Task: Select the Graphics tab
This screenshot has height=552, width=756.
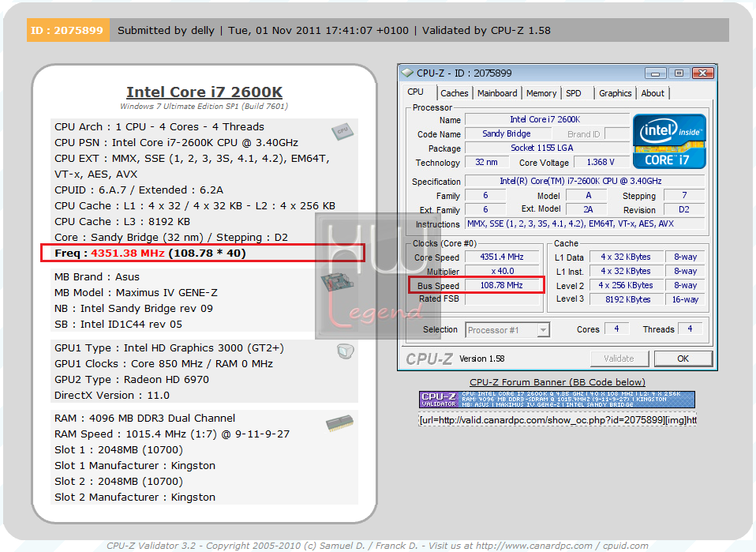Action: (616, 93)
